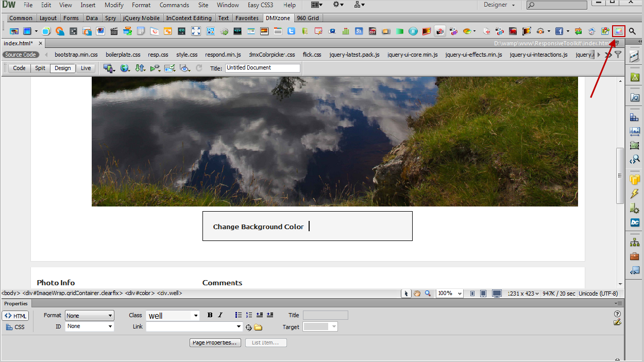This screenshot has width=644, height=362.
Task: Switch to the jQuery Mobile insert tab
Action: pos(141,18)
